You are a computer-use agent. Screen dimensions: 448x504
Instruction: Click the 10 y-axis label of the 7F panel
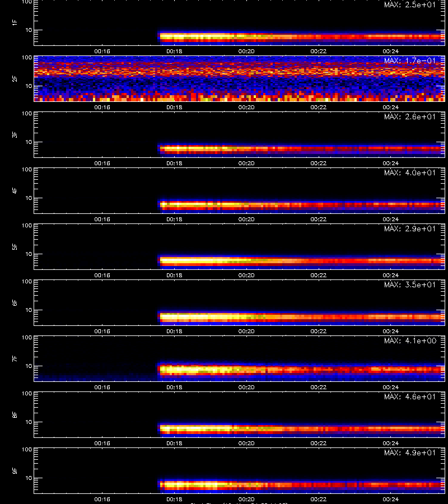pyautogui.click(x=29, y=366)
